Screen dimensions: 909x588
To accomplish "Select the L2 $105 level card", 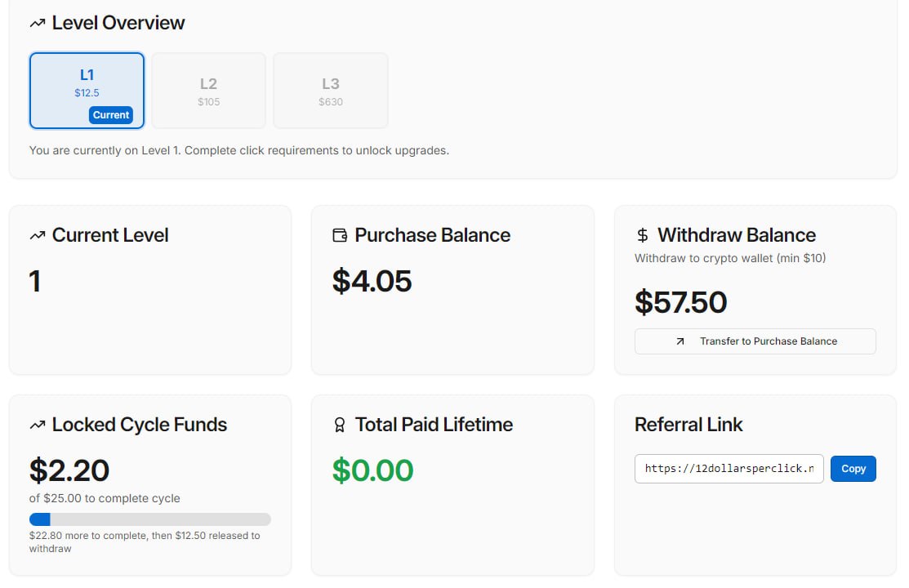I will tap(208, 91).
